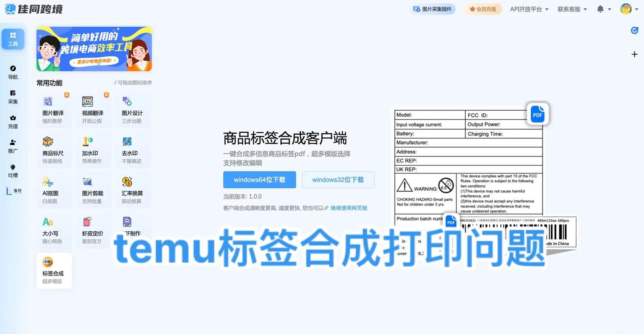This screenshot has height=334, width=644.
Task: Open the 导航 sidebar item
Action: (x=13, y=72)
